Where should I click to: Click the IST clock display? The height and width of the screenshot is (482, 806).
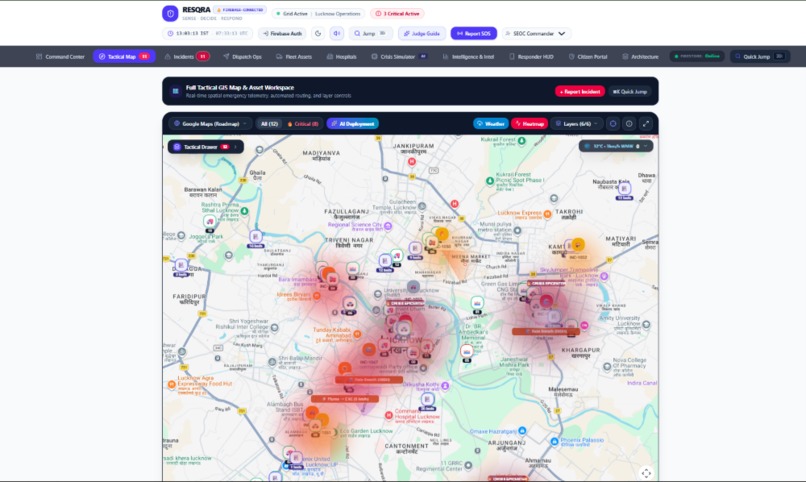coord(208,33)
